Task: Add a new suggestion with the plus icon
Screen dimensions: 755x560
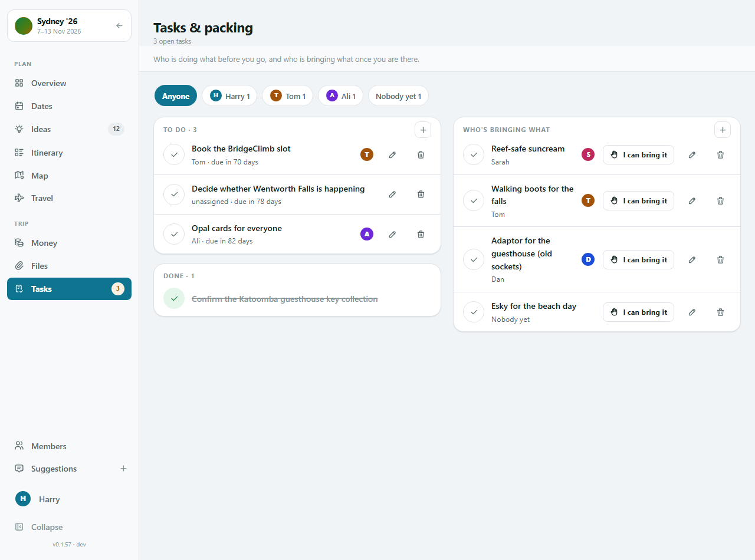Action: pos(123,469)
